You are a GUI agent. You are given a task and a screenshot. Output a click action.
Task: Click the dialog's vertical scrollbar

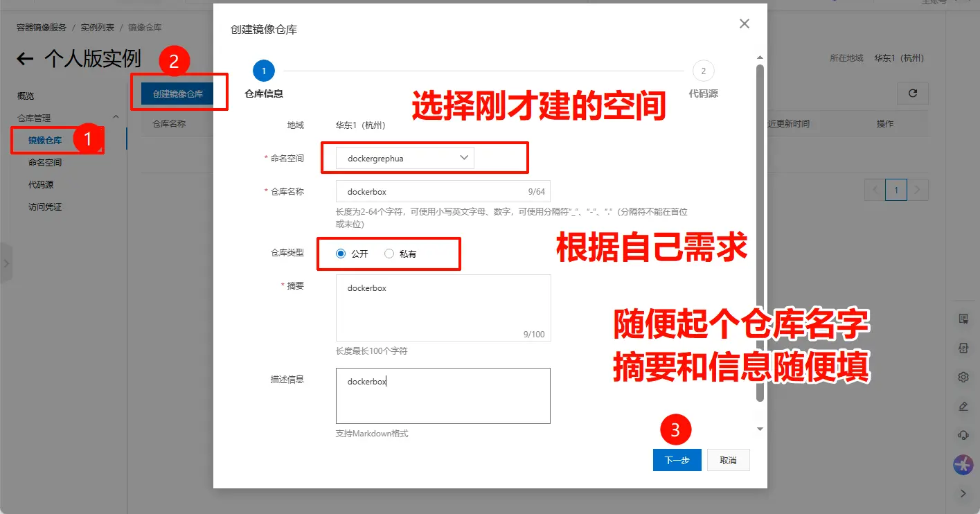click(x=760, y=233)
